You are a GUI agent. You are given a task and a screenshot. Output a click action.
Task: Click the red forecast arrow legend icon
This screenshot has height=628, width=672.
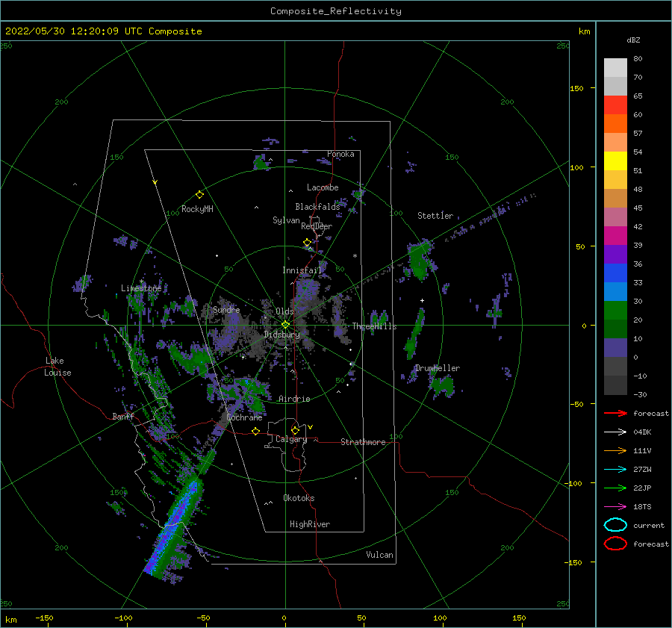615,413
